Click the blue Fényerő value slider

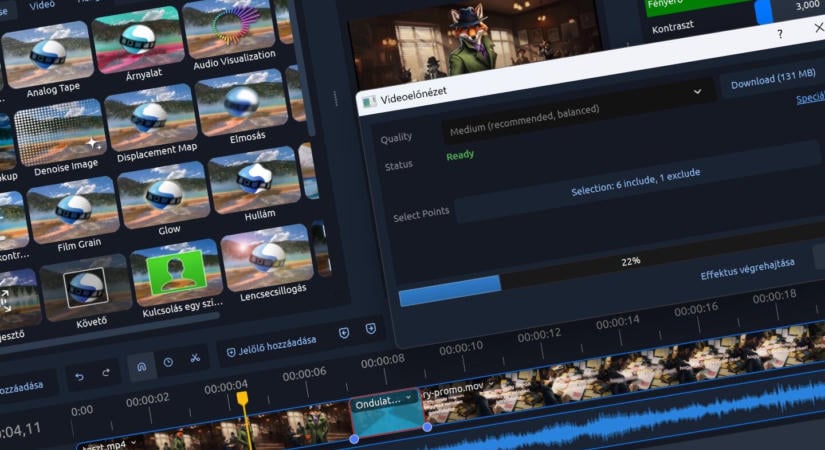click(764, 12)
